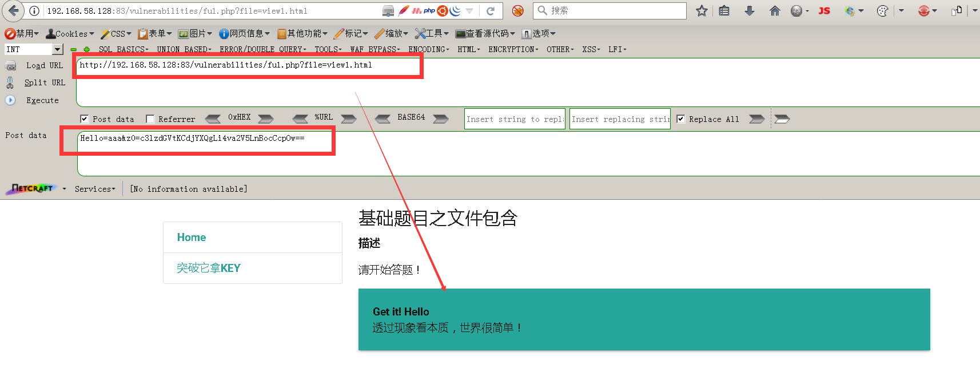The height and width of the screenshot is (379, 980).
Task: Click the Insert string to replace field
Action: (515, 119)
